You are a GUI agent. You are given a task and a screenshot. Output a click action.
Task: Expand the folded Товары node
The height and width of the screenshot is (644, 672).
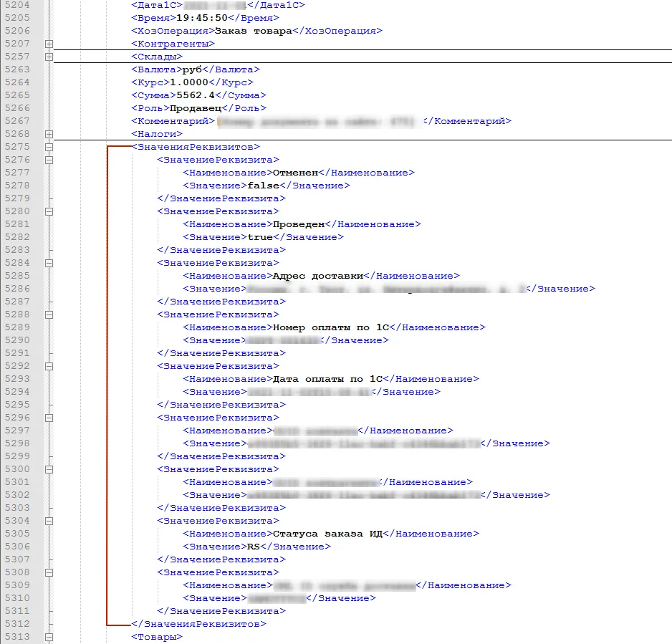point(49,637)
